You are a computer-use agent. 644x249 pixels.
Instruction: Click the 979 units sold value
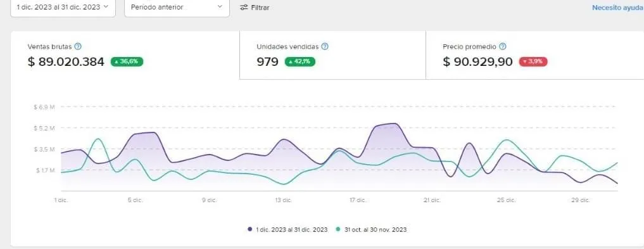267,62
